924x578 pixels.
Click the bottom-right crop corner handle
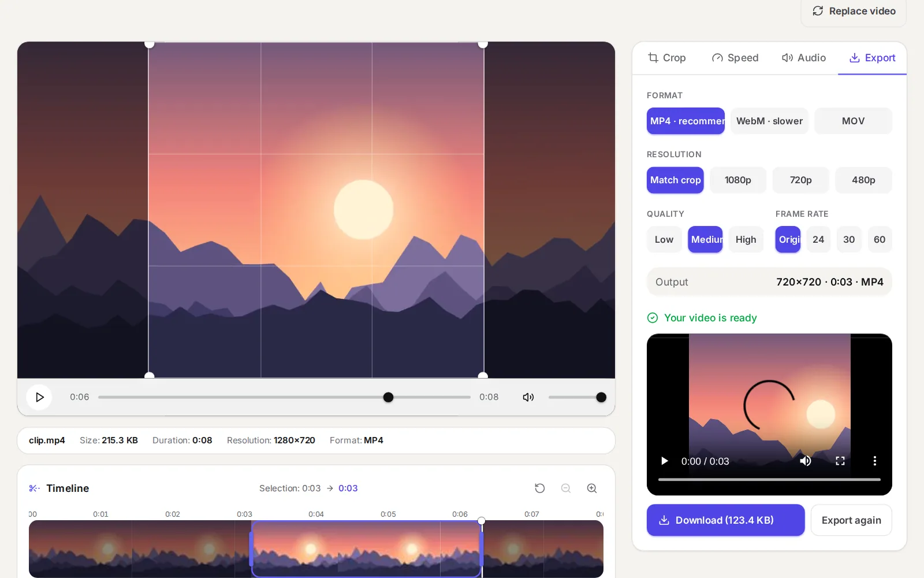coord(483,376)
